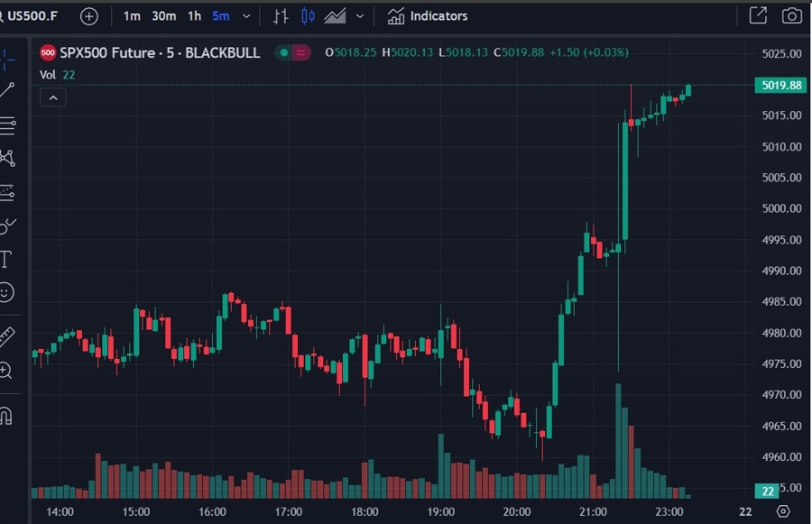Add a symbol to compare with plus icon
Viewport: 812px width, 524px height.
click(x=89, y=16)
